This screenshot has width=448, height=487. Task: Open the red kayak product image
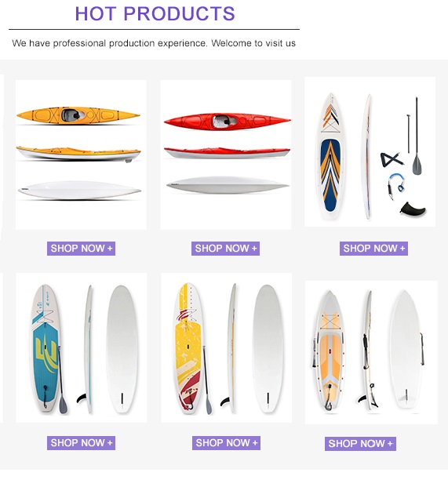tap(226, 154)
